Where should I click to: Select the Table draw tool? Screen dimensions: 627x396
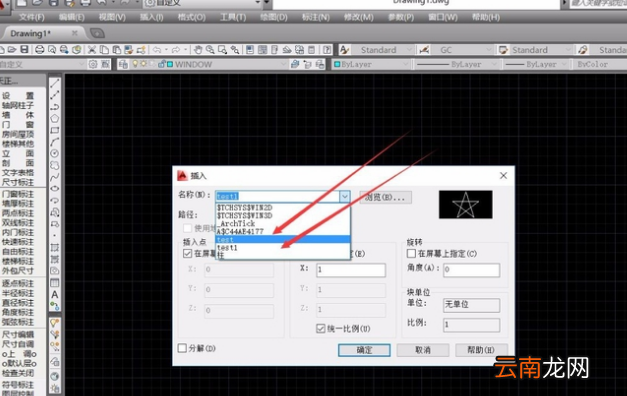[x=55, y=282]
